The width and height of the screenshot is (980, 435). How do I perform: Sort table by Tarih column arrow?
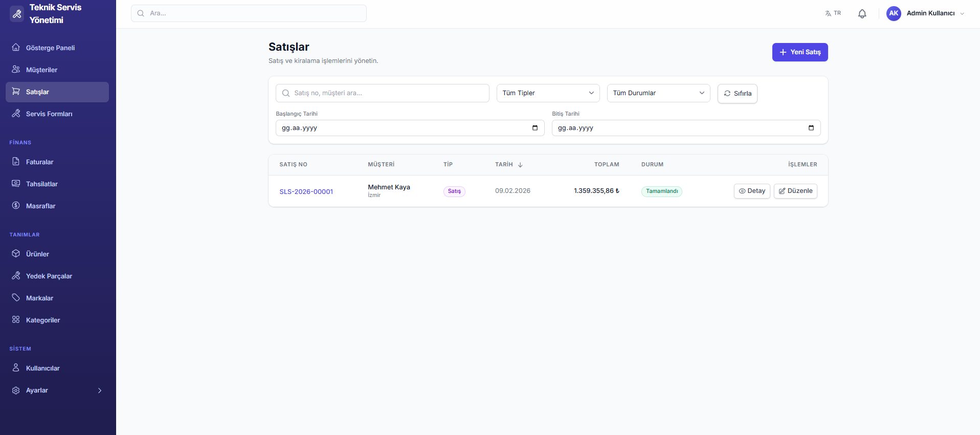[x=520, y=165]
